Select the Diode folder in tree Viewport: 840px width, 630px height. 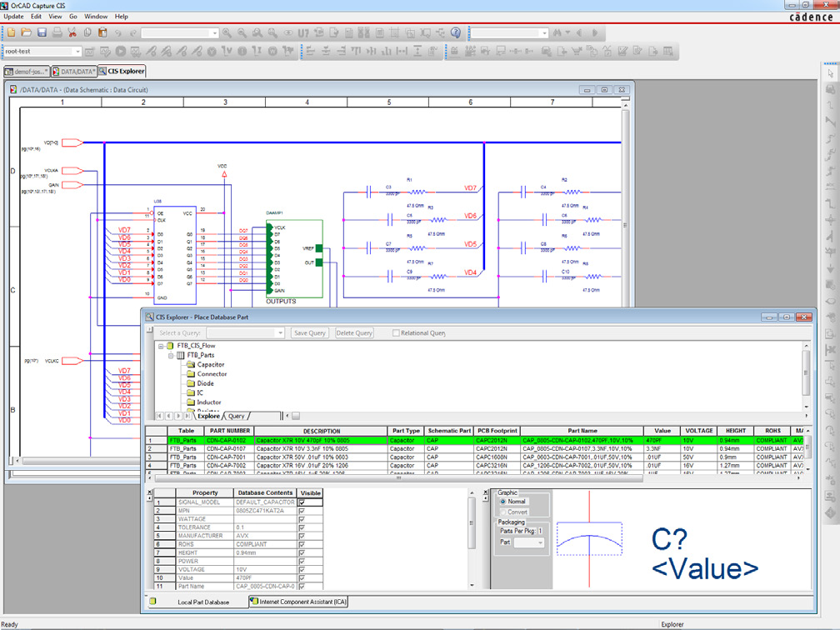click(200, 383)
